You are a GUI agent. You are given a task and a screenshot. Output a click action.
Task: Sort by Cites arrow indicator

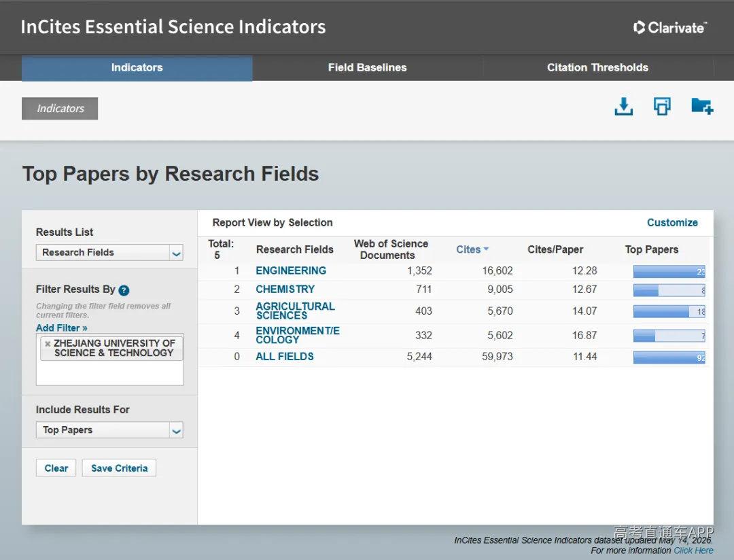tap(486, 249)
